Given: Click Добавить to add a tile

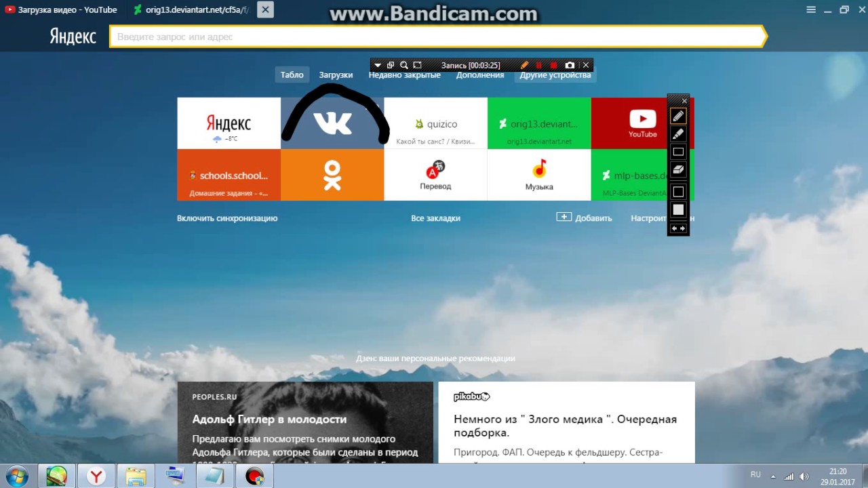Looking at the screenshot, I should coord(585,218).
